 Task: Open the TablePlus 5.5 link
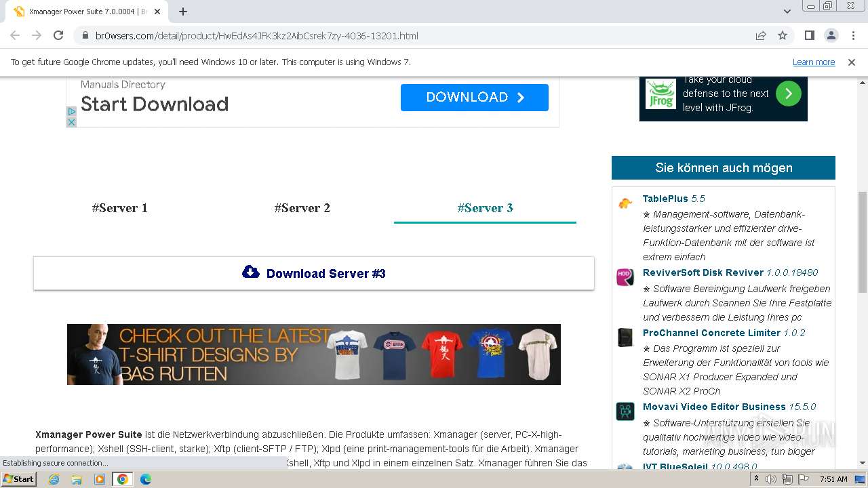[x=674, y=199]
